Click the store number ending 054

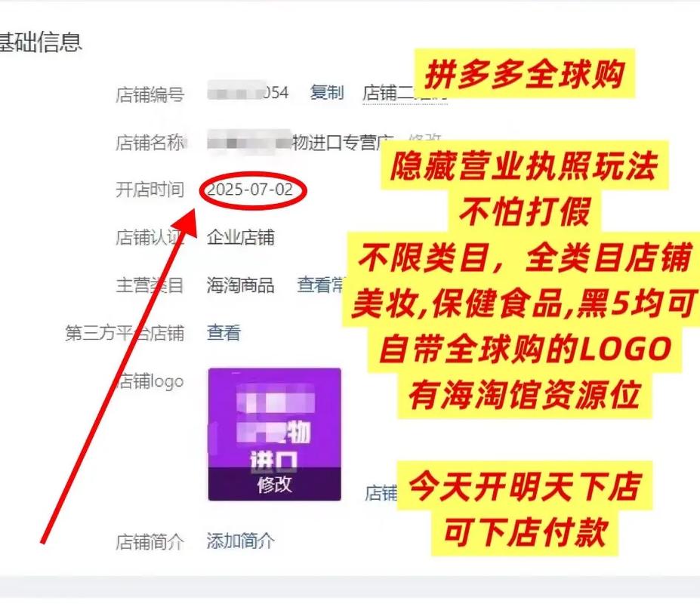pos(248,92)
